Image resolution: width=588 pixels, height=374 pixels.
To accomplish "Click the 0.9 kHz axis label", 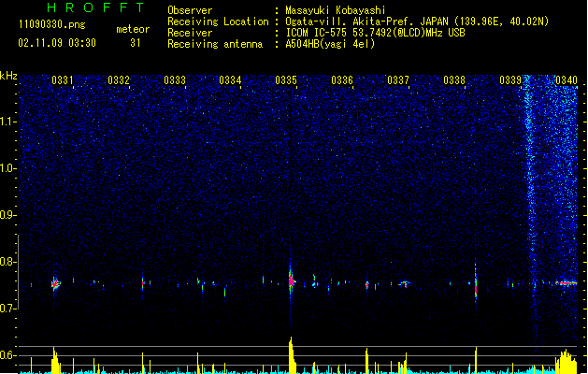I will coord(8,215).
